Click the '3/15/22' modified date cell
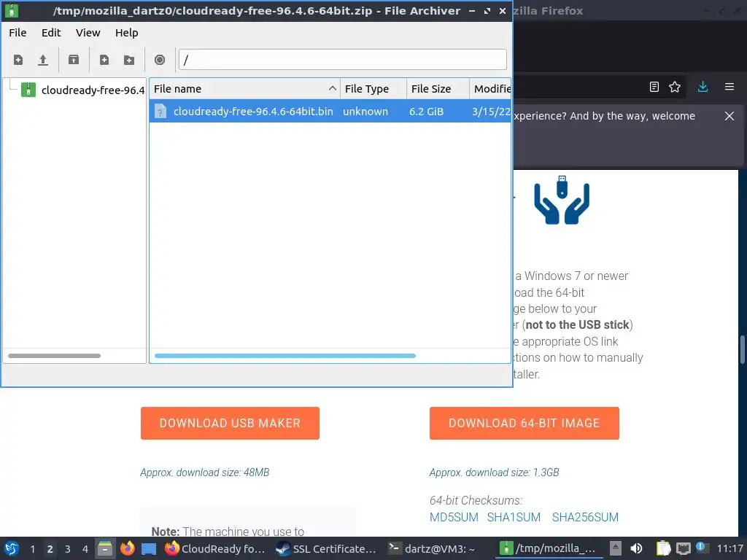The image size is (747, 560). point(491,112)
